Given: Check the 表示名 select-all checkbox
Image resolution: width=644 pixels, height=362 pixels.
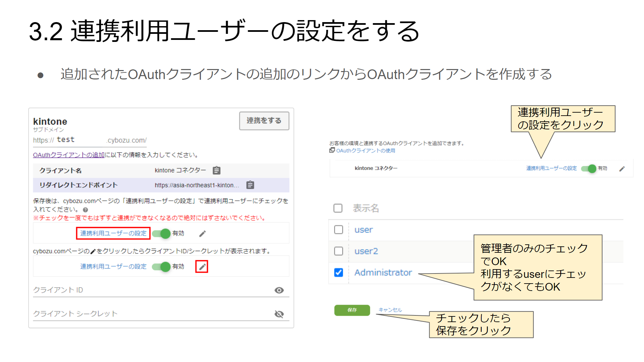Looking at the screenshot, I should pyautogui.click(x=338, y=208).
